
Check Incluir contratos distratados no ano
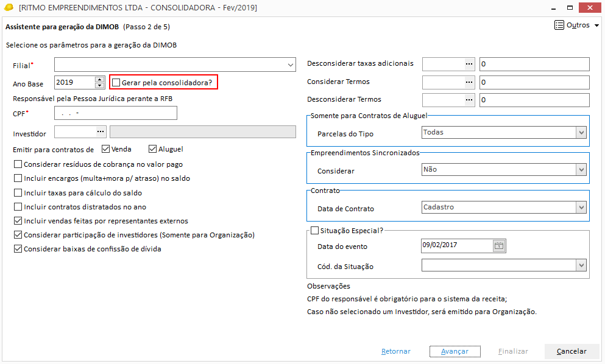pos(18,207)
